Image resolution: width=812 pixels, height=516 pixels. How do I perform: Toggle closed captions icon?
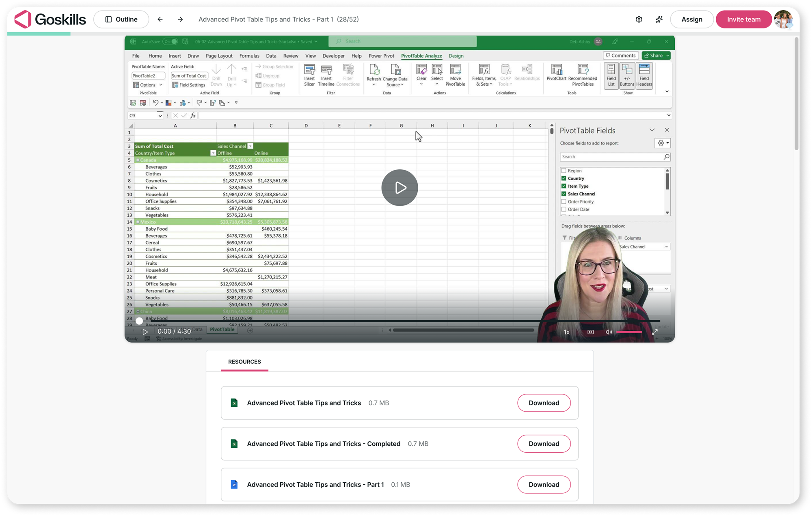(x=590, y=332)
